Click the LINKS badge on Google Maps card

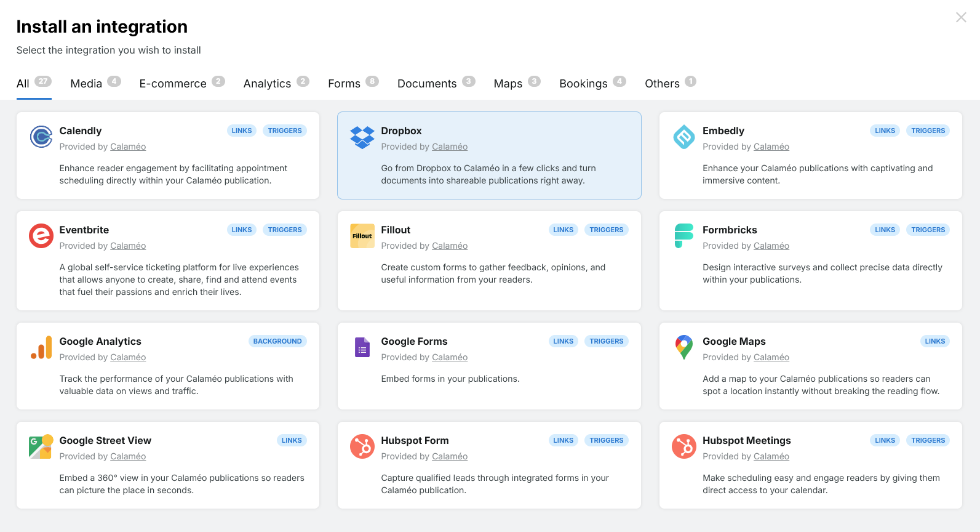pos(934,341)
